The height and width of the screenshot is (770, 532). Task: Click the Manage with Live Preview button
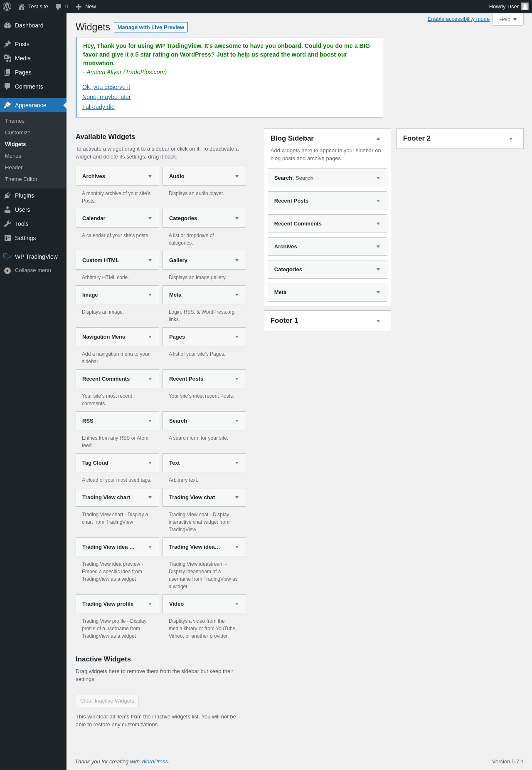[x=151, y=27]
